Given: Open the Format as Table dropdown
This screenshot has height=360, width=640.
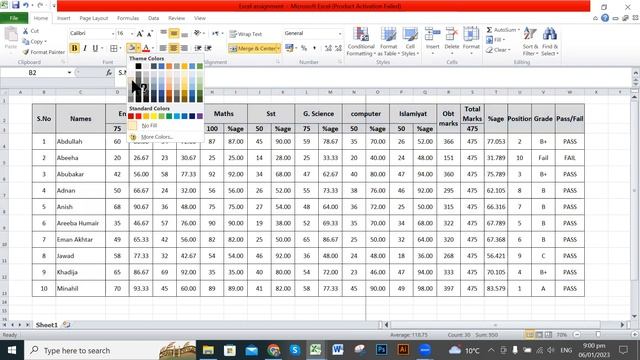Looking at the screenshot, I should point(388,42).
